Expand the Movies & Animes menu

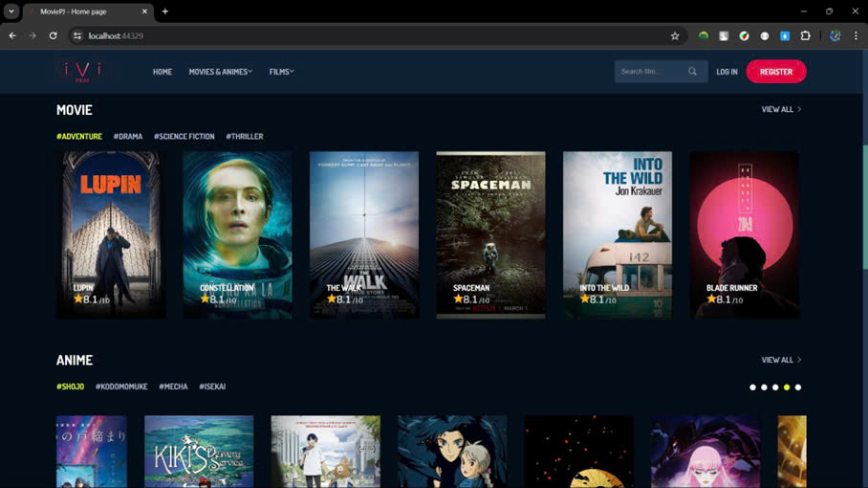(220, 72)
